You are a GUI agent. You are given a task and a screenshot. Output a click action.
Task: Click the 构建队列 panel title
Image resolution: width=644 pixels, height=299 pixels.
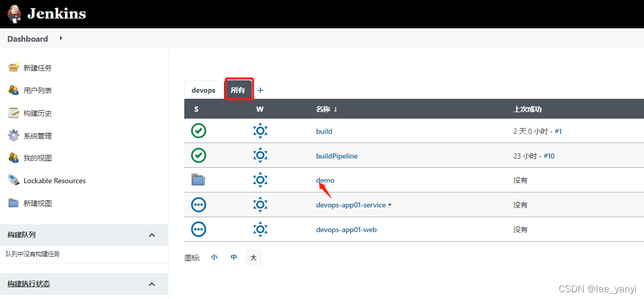[22, 235]
